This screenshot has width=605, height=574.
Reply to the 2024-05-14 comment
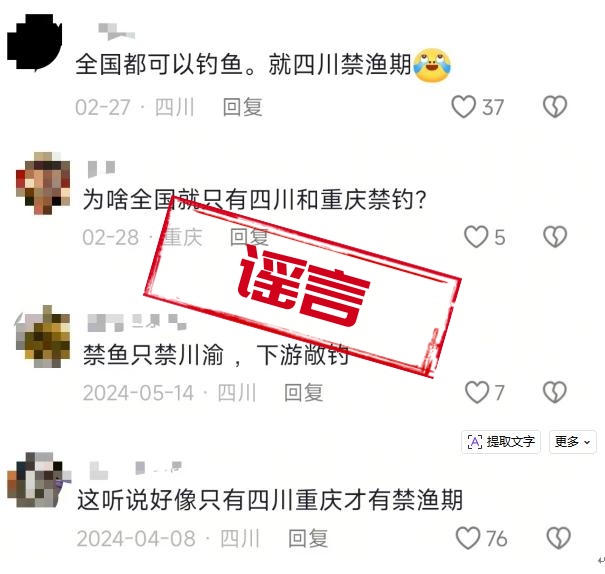pos(303,393)
